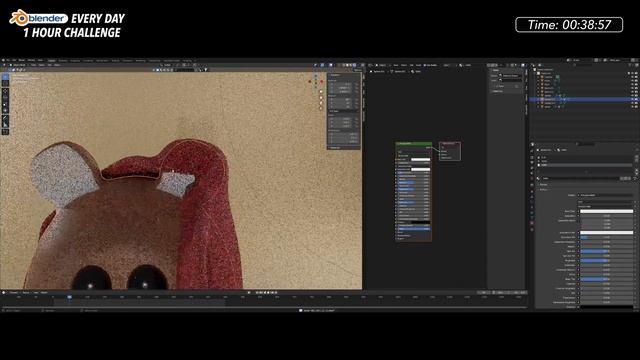Collapse the Principled BSDF node header
The image size is (640, 360).
(398, 144)
